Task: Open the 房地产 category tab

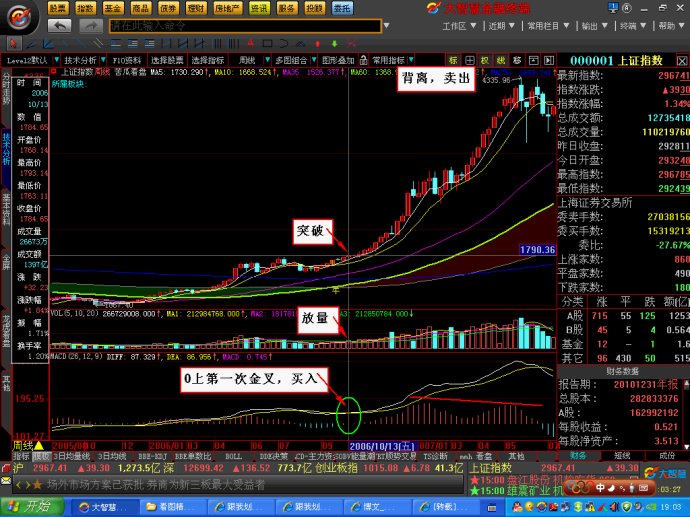Action: click(228, 8)
